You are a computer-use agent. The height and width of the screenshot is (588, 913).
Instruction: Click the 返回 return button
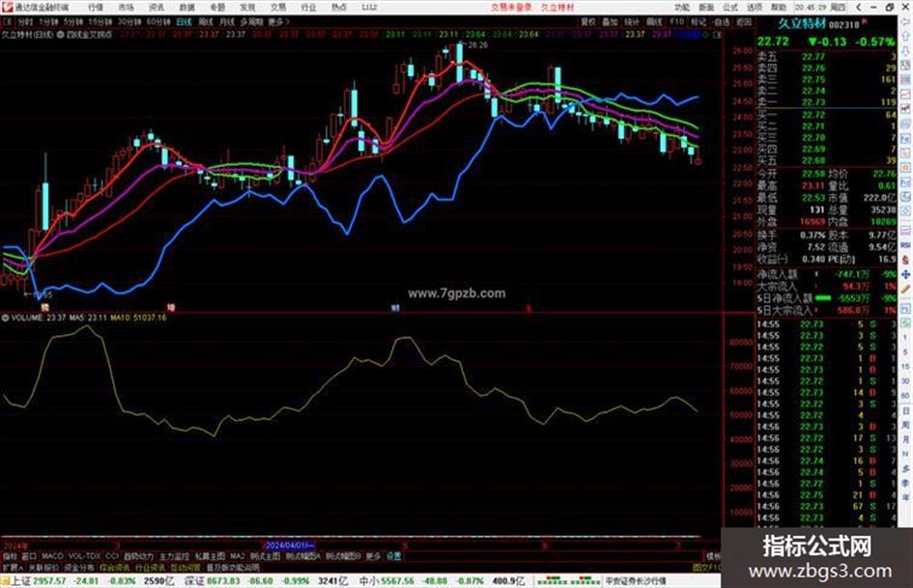[x=744, y=21]
